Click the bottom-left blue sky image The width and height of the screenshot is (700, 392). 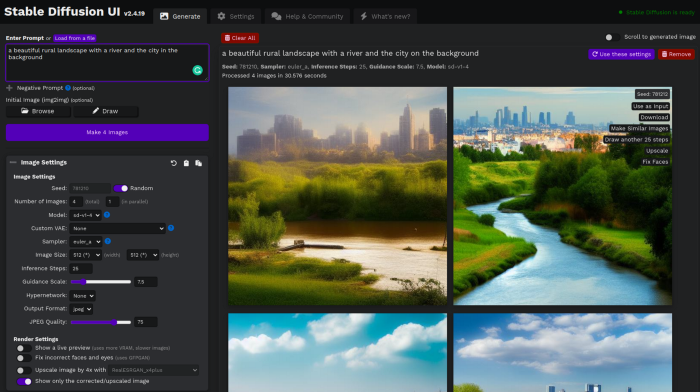point(338,353)
